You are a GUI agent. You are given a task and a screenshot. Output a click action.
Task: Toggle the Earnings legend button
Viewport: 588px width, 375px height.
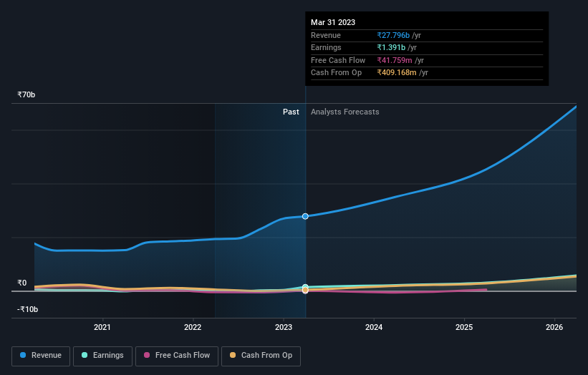pyautogui.click(x=102, y=356)
